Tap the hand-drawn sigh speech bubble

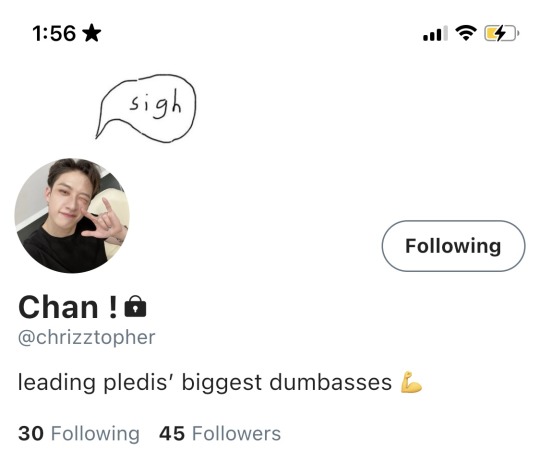click(x=146, y=107)
